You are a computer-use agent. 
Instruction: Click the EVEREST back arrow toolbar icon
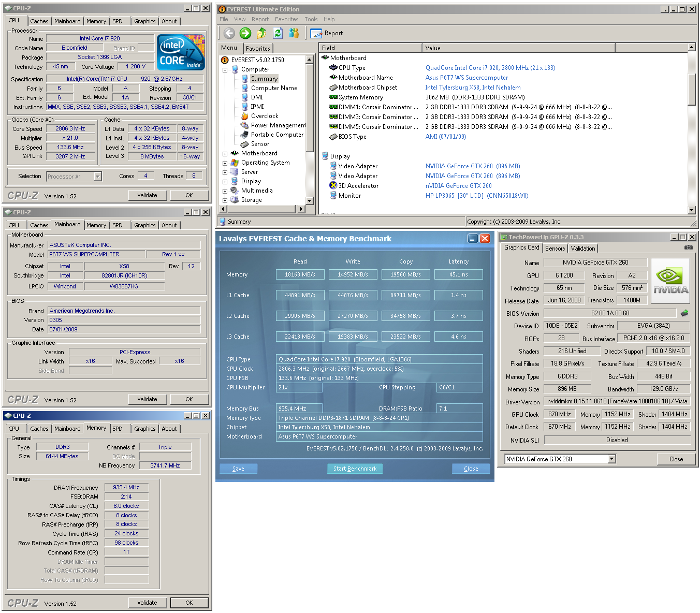(229, 33)
